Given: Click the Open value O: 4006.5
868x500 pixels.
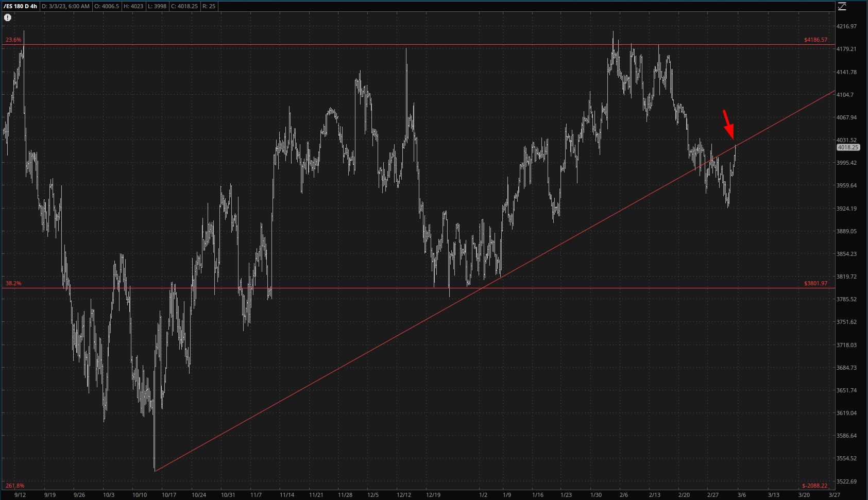Looking at the screenshot, I should coord(107,6).
